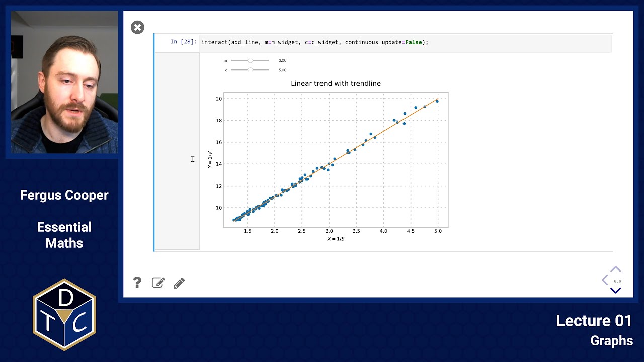
Task: Click the help question mark icon
Action: (x=137, y=283)
